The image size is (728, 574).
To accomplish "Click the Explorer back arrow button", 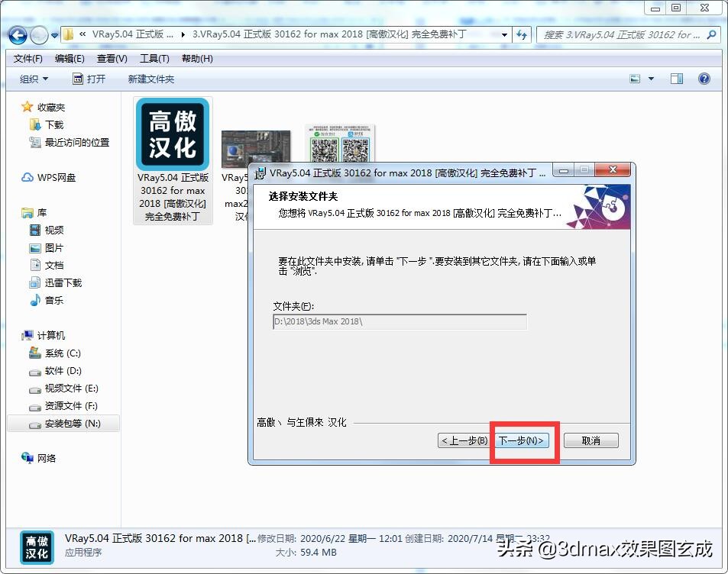I will 18,35.
